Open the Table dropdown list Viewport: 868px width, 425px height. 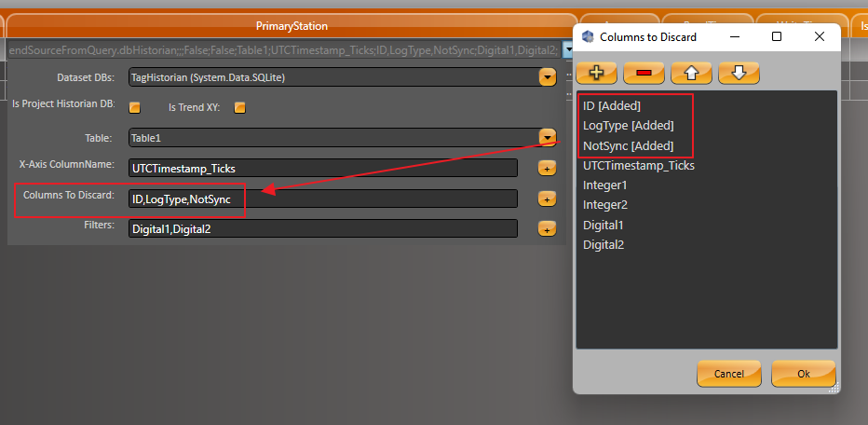[x=547, y=138]
